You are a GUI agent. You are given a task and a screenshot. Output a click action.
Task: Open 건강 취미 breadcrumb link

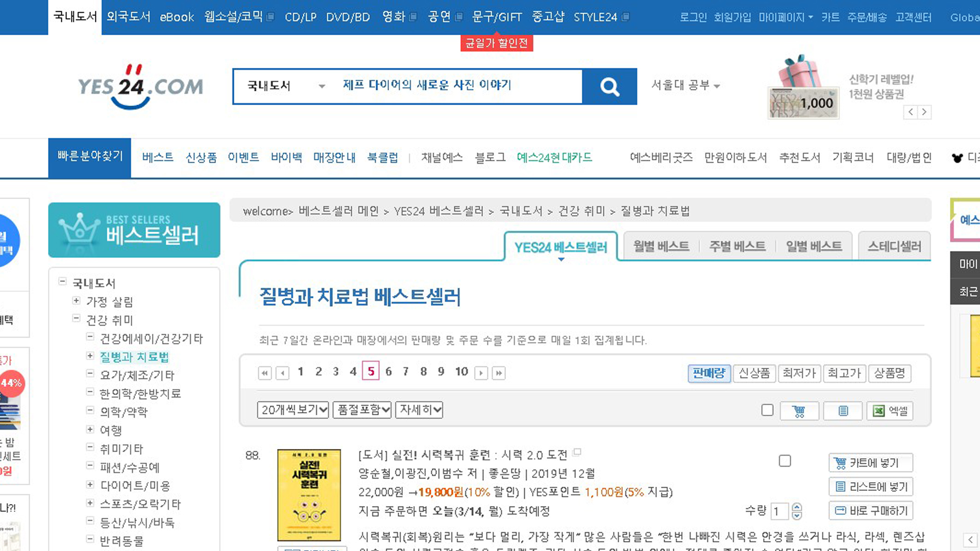pos(581,211)
